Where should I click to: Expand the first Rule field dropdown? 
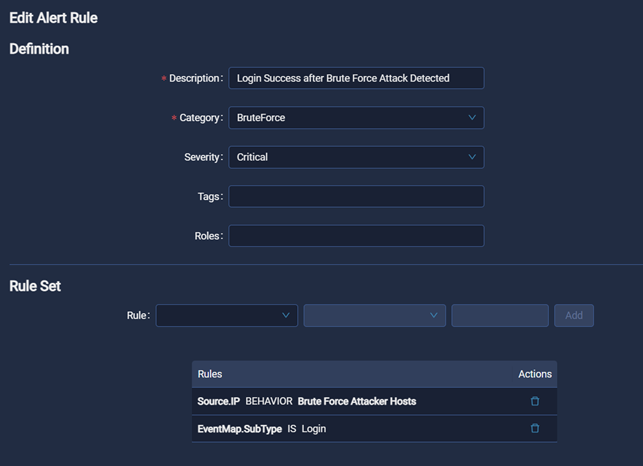[x=226, y=316]
